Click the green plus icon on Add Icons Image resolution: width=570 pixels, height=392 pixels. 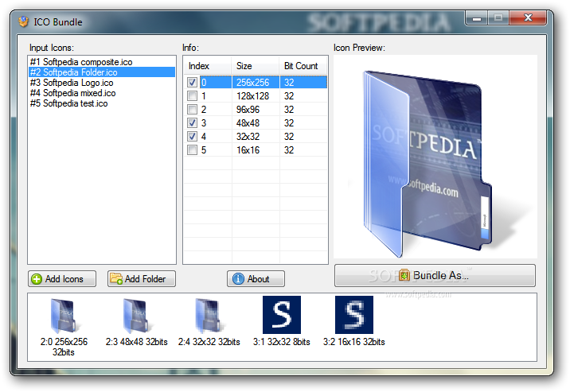(x=37, y=279)
